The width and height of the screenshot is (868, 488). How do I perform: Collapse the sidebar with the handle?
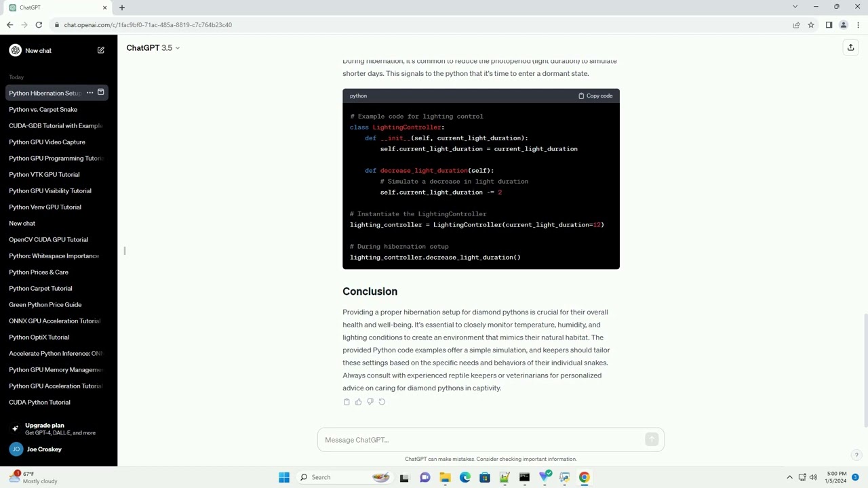click(125, 251)
